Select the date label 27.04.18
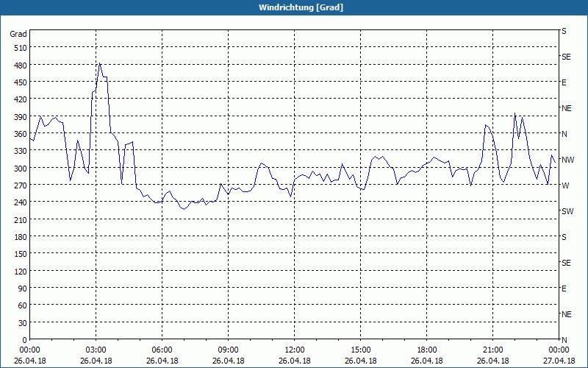Image resolution: width=588 pixels, height=368 pixels. tap(559, 361)
